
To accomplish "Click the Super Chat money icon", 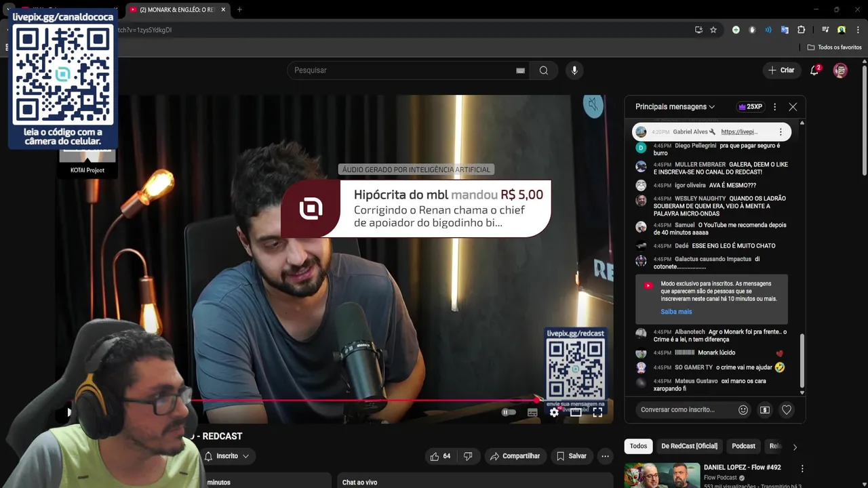I will 765,409.
